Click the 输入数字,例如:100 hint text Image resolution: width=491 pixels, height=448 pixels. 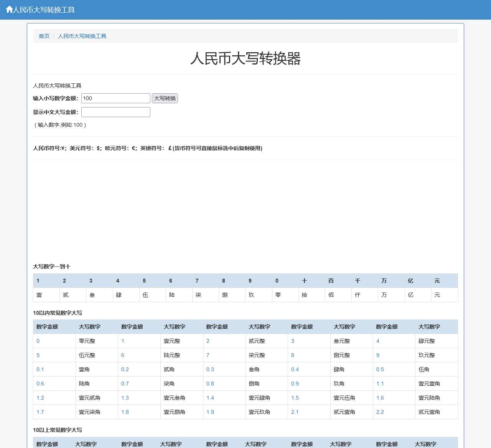coord(60,125)
